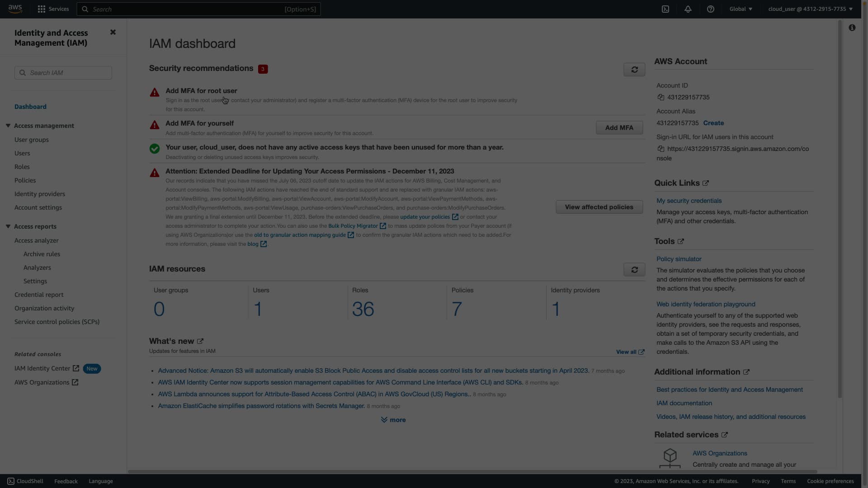This screenshot has height=488, width=868.
Task: Refresh the IAM resources section
Action: (x=634, y=270)
